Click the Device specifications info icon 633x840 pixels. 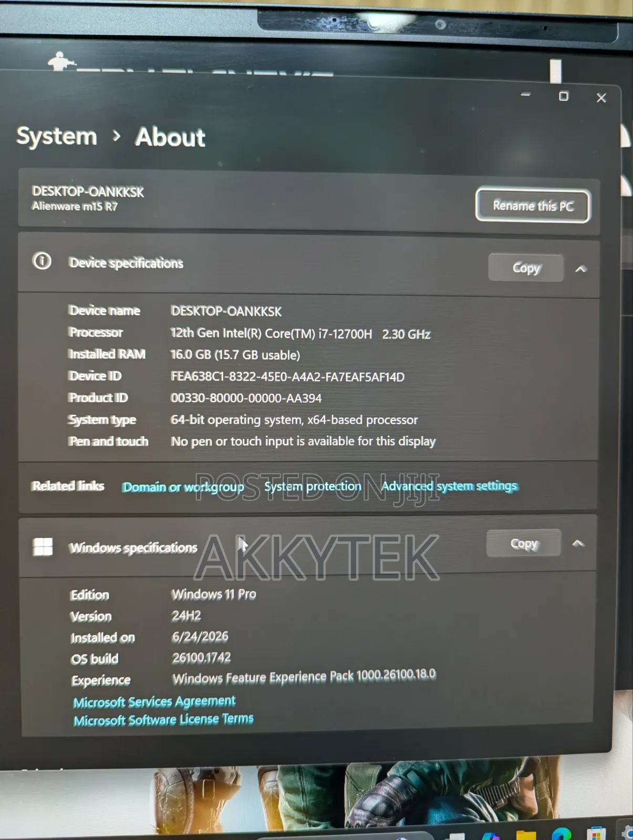pyautogui.click(x=42, y=260)
